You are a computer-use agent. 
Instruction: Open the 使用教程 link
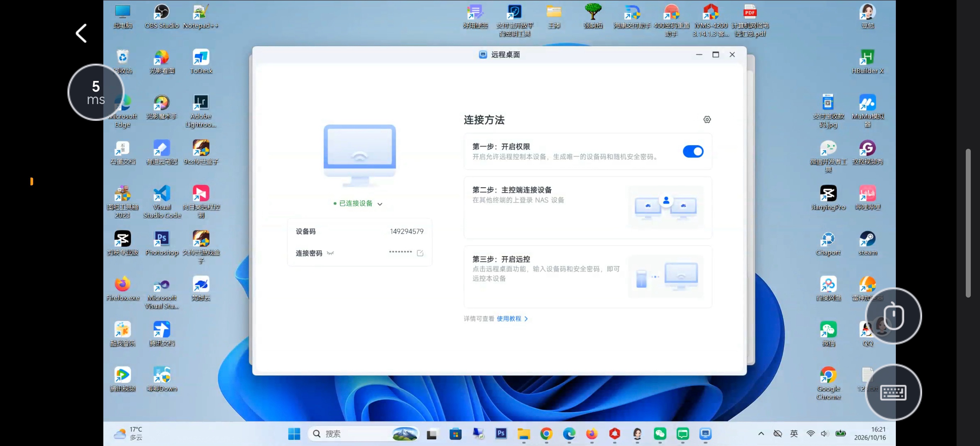click(512, 319)
